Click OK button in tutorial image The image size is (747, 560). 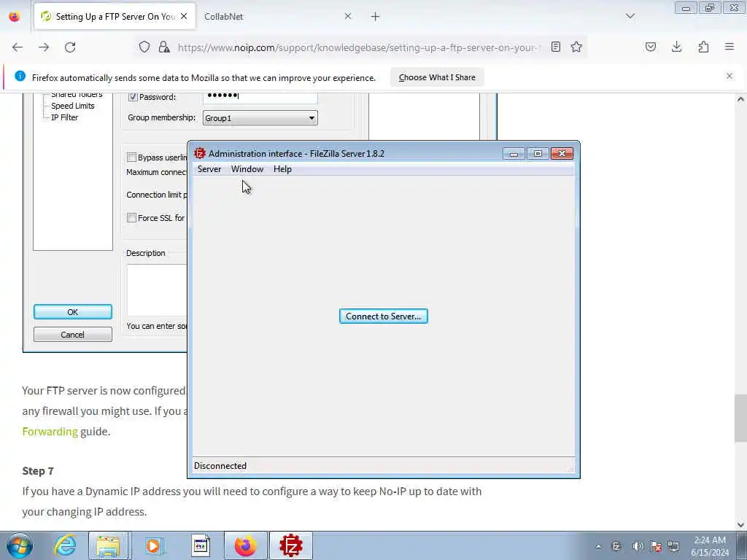tap(73, 312)
